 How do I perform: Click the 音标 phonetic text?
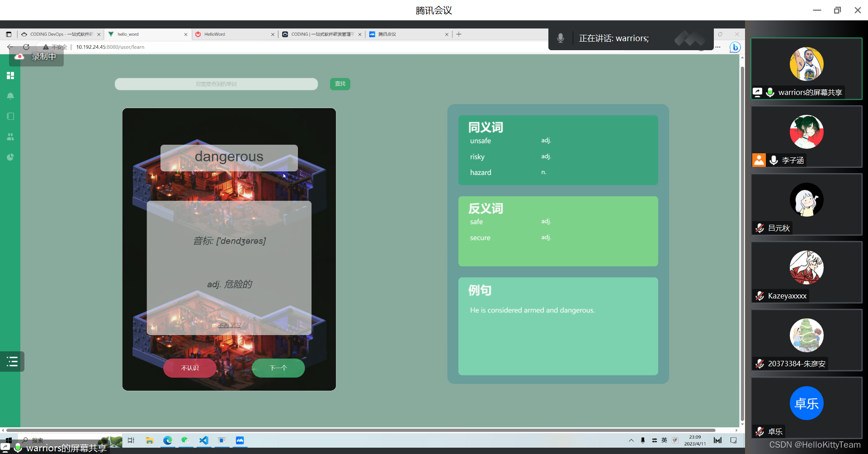point(230,241)
